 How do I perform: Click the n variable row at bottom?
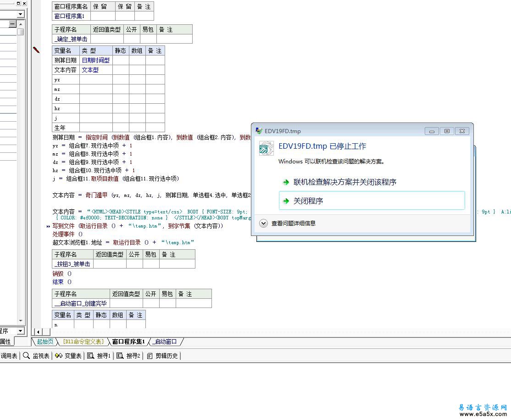[x=99, y=325]
